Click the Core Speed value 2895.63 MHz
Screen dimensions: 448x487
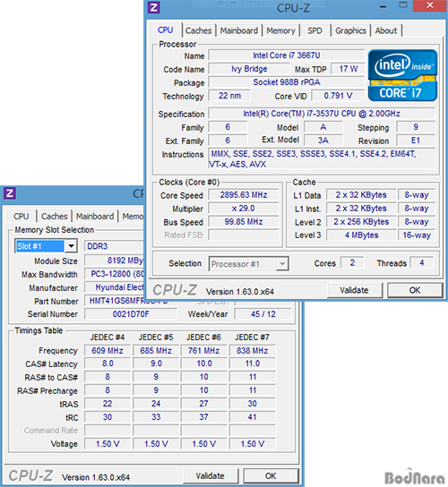click(x=244, y=195)
